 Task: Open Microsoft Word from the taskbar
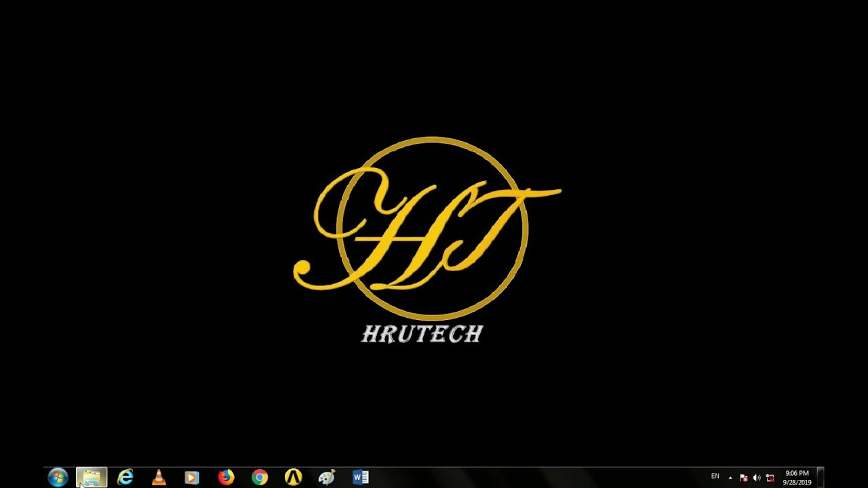click(x=360, y=478)
